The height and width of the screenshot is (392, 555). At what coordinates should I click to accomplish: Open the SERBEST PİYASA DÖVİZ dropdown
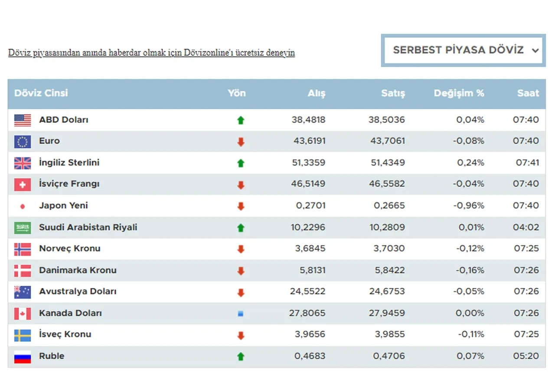[x=463, y=50]
